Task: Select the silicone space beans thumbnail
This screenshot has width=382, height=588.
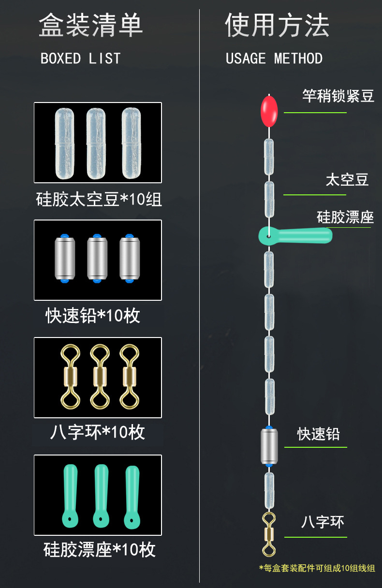Action: [98, 142]
